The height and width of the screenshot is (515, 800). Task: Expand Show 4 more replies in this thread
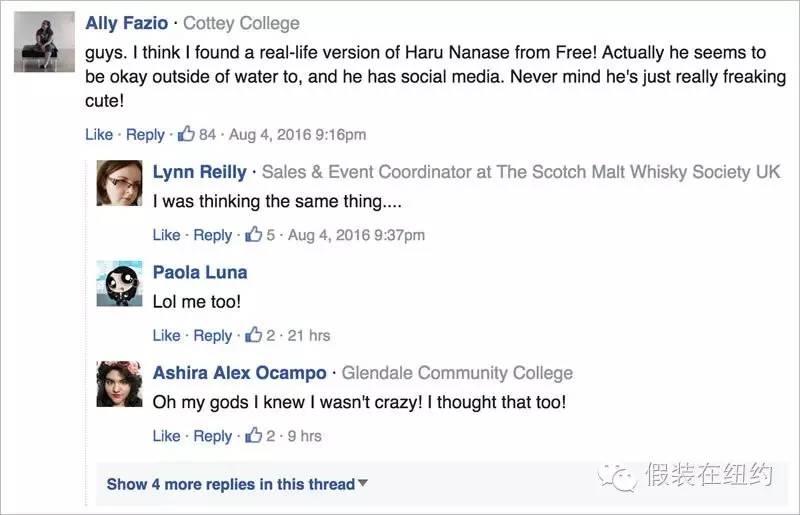[237, 484]
